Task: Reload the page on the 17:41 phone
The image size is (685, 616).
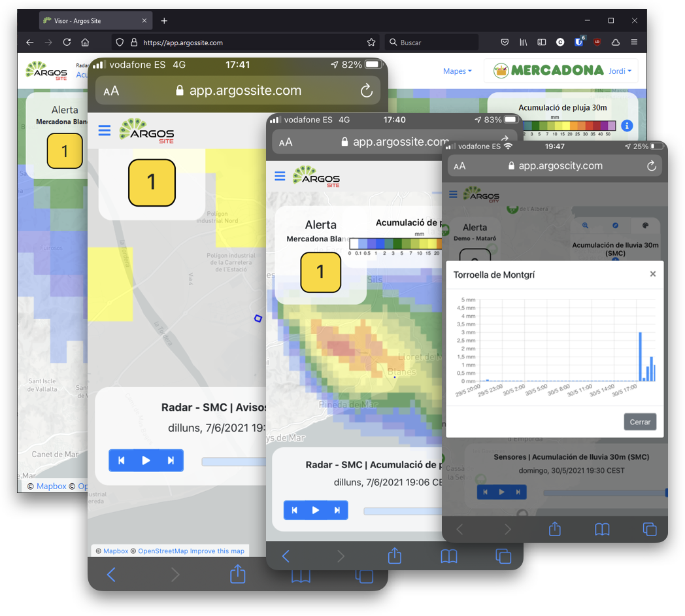Action: (x=367, y=90)
